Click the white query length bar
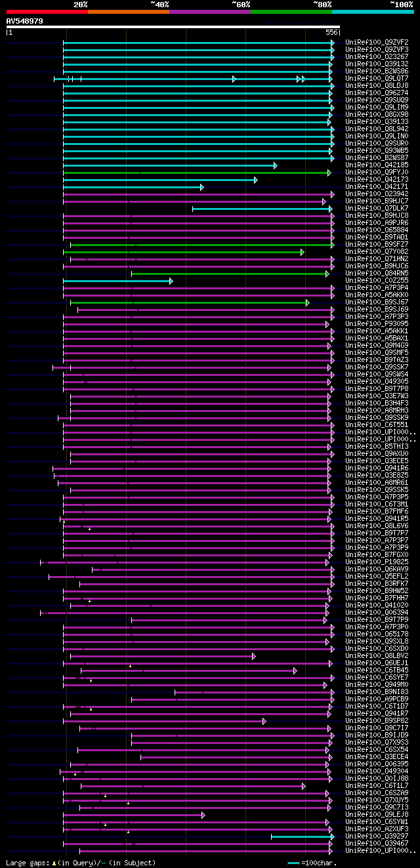The height and width of the screenshot is (868, 420). (x=173, y=27)
